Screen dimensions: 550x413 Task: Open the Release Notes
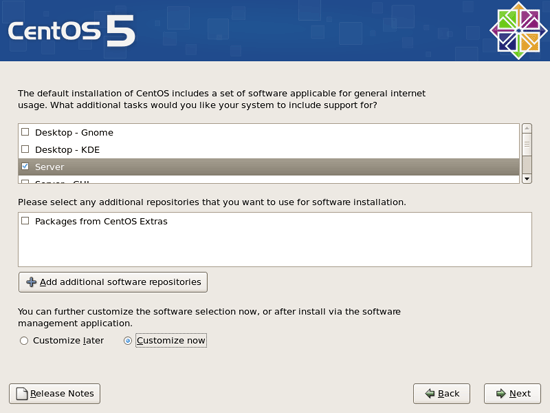(55, 394)
